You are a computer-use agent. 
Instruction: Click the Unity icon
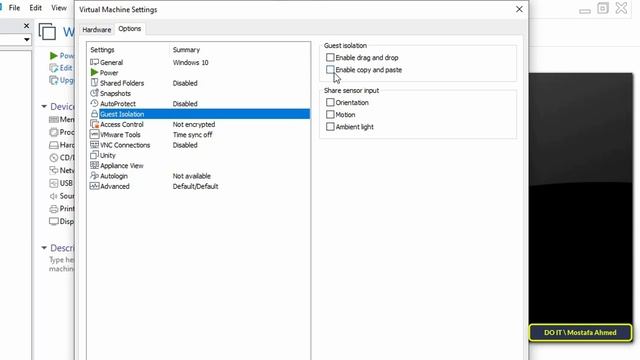pos(94,155)
